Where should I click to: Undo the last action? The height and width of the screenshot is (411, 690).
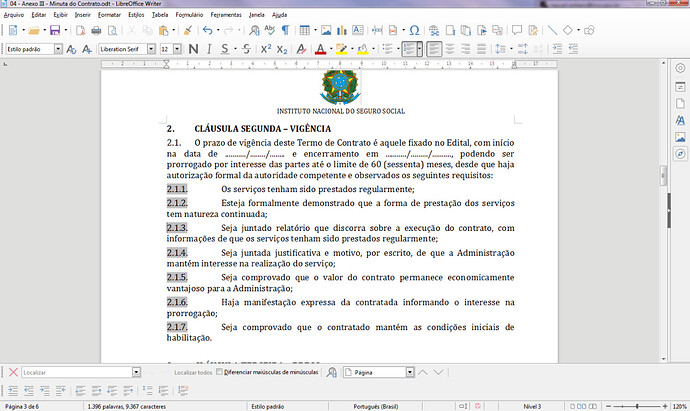coord(207,30)
